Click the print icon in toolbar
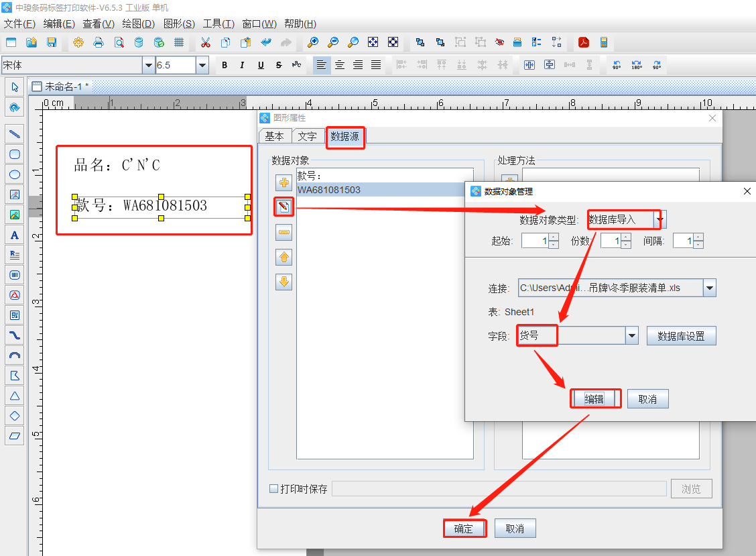756x556 pixels. tap(99, 42)
